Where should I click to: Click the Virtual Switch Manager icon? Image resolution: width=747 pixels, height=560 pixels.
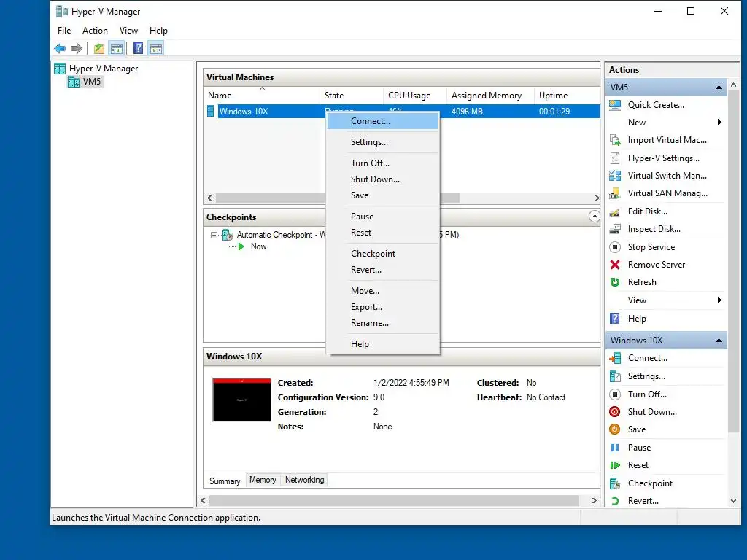click(x=615, y=176)
